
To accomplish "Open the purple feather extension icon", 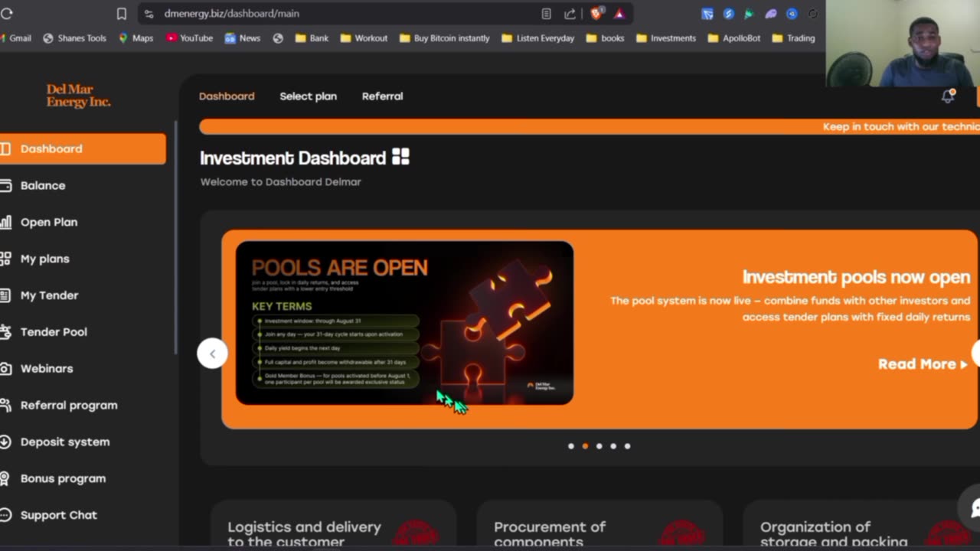I will tap(770, 14).
